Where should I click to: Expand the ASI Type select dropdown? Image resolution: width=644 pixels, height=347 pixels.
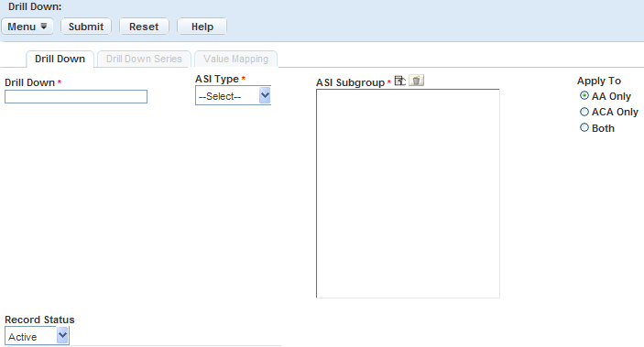(x=233, y=96)
